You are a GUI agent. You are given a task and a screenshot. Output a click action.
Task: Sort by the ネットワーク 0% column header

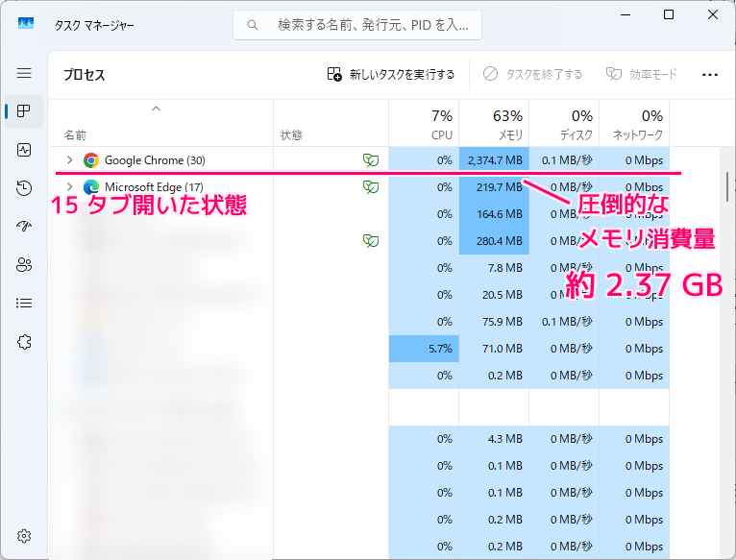click(634, 124)
